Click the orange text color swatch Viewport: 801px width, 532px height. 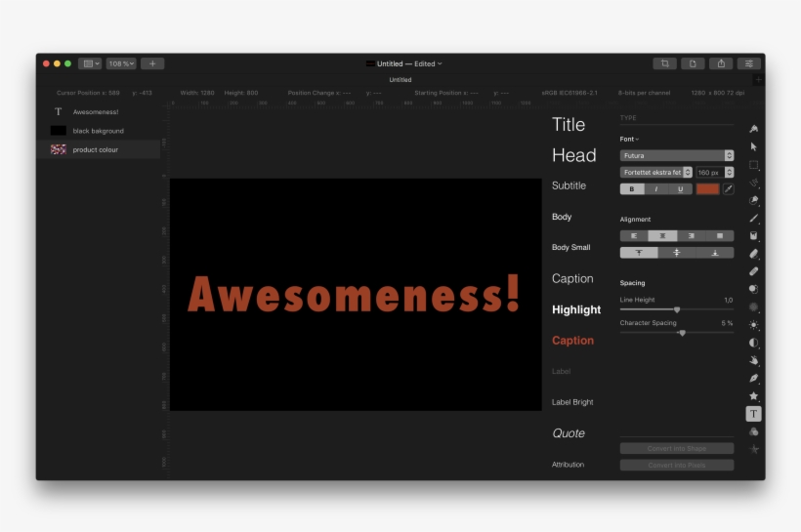click(707, 189)
